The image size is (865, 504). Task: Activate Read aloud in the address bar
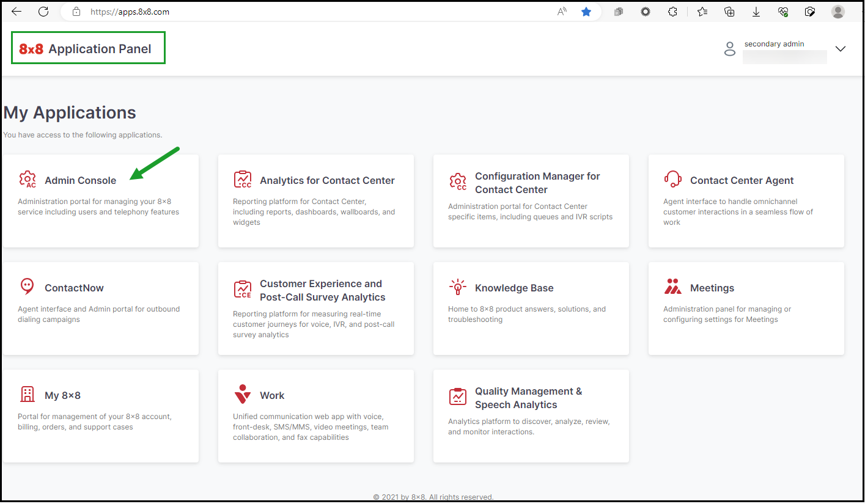click(x=562, y=12)
